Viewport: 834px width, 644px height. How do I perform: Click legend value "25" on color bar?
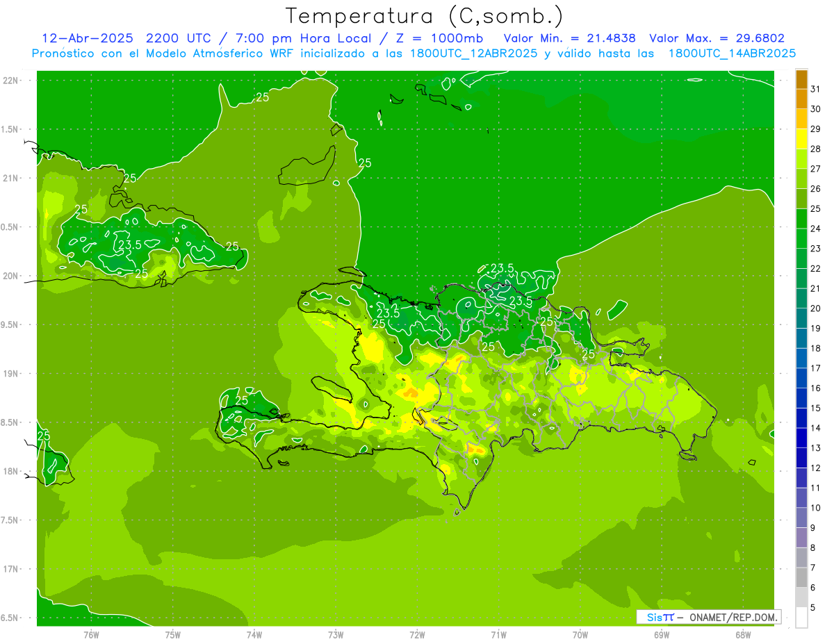tap(816, 208)
